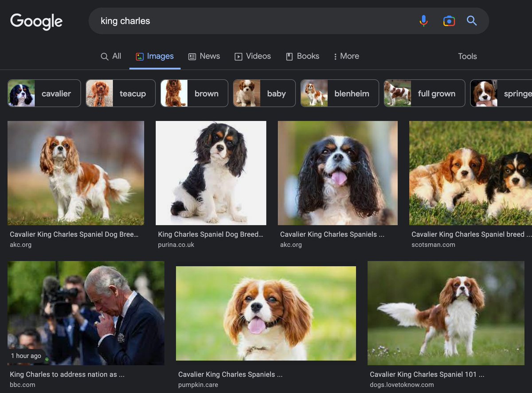Open the News tab
532x393 pixels.
coord(204,56)
